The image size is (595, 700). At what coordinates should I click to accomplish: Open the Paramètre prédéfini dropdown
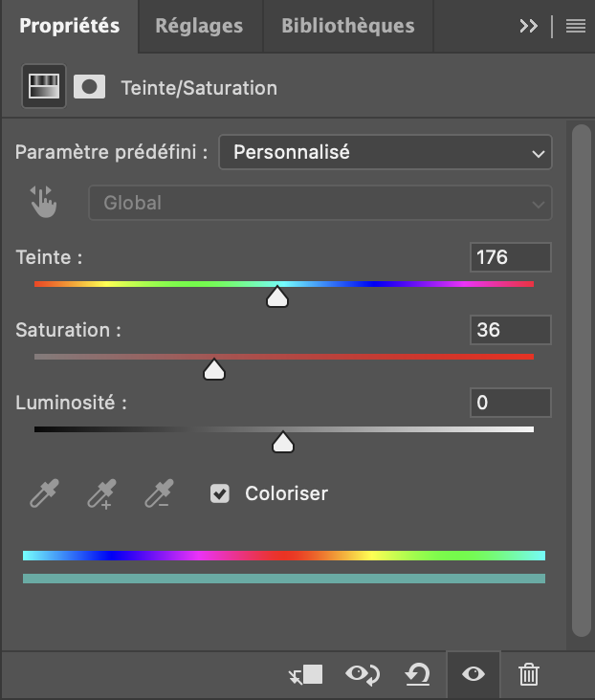point(386,151)
